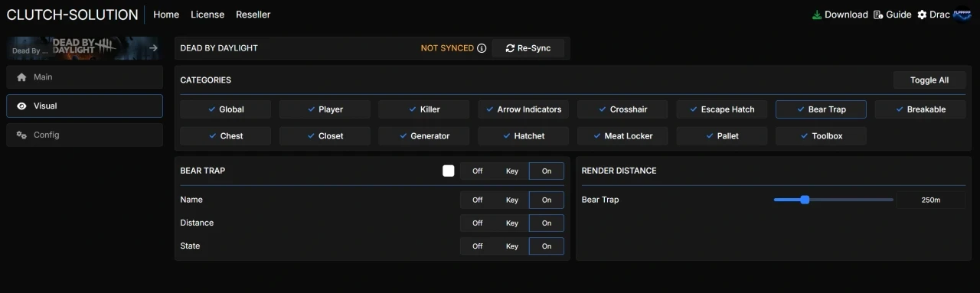Set Bear Trap header to Key
This screenshot has width=980, height=293.
click(512, 171)
